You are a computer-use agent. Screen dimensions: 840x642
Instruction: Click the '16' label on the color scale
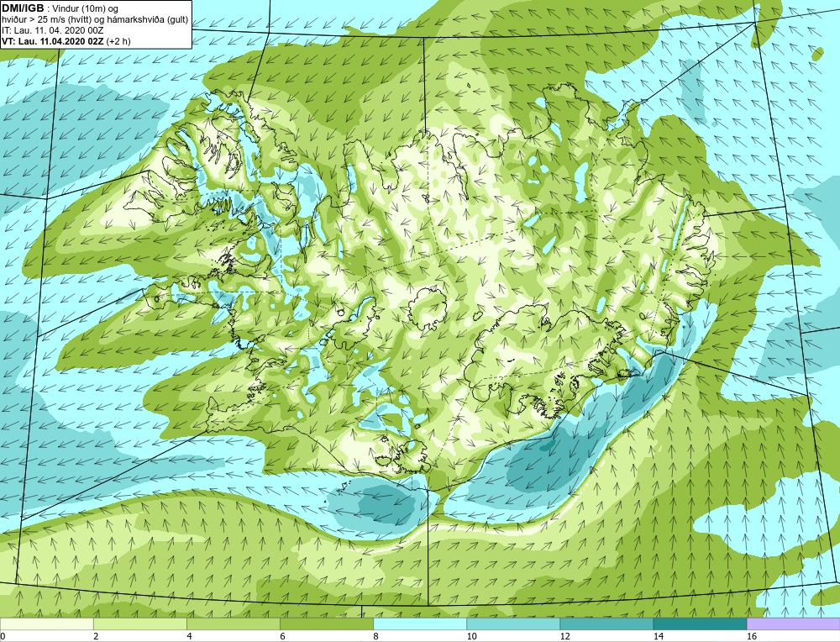(x=752, y=636)
